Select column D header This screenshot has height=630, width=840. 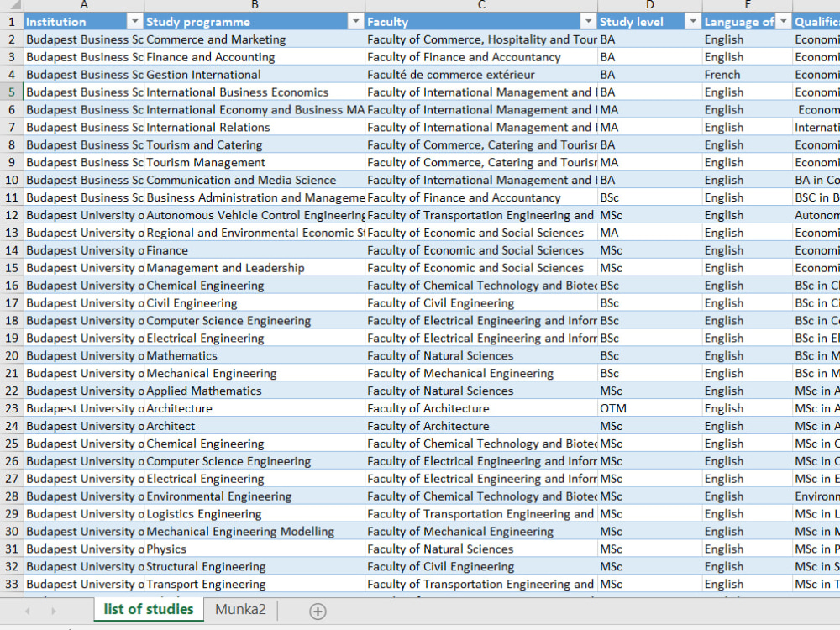[650, 5]
